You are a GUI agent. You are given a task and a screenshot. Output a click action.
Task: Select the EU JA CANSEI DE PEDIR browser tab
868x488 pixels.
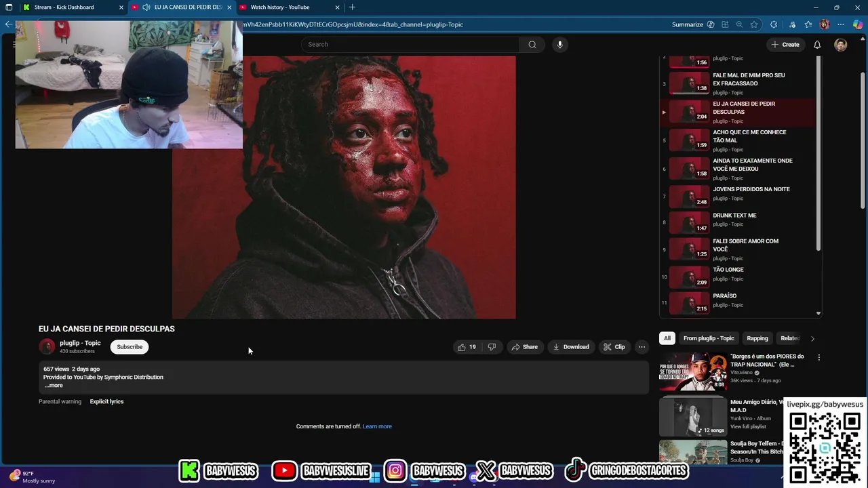pos(182,7)
